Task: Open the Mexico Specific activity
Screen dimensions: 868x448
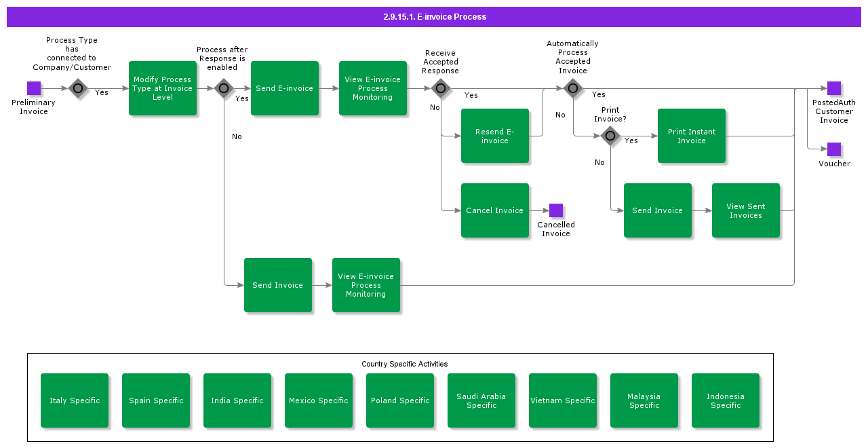Action: [x=319, y=400]
